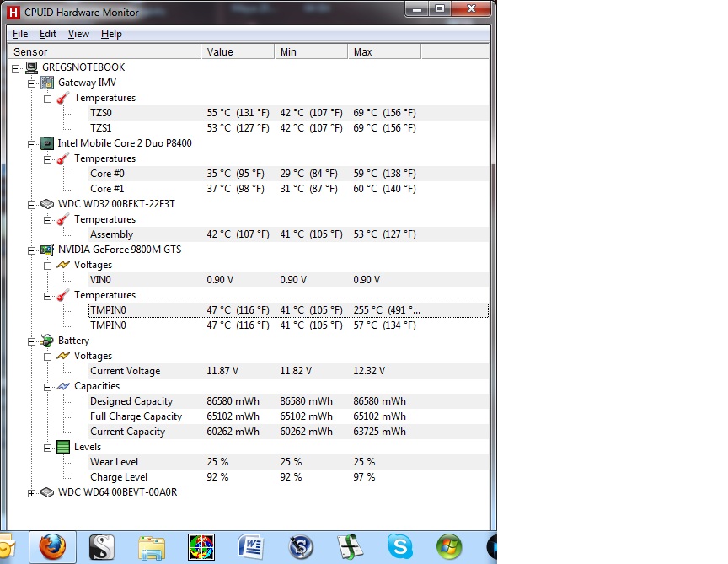Open the colorful globe taskbar app

[x=201, y=547]
